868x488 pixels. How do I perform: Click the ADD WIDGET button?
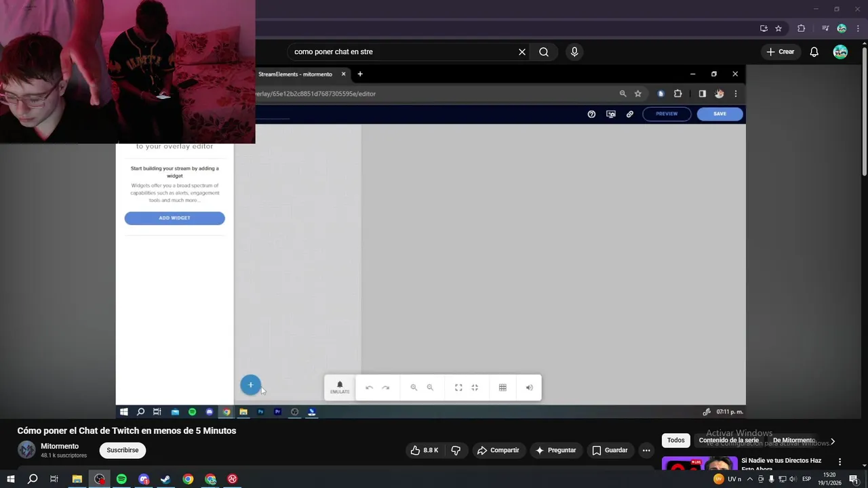coord(174,218)
